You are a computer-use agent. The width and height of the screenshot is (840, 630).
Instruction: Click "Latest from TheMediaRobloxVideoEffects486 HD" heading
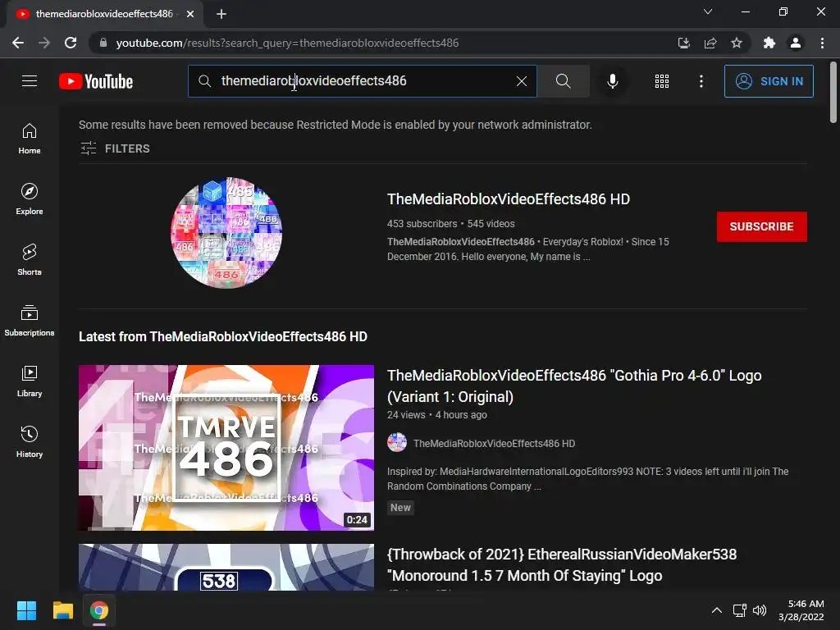(x=223, y=337)
